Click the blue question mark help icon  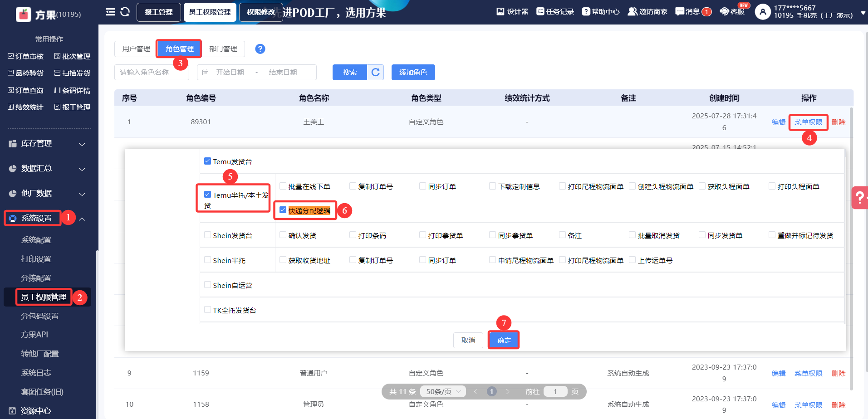pos(260,49)
